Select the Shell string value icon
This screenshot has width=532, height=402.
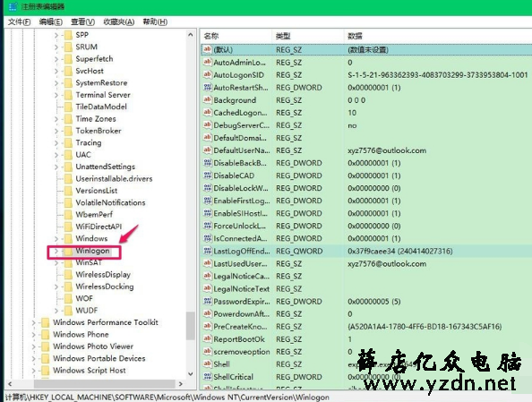tap(207, 364)
